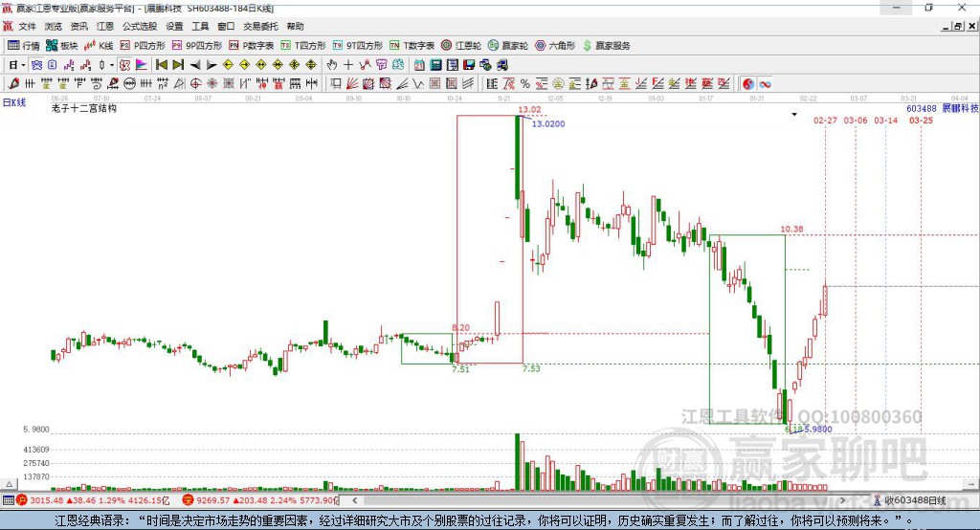Open the 公式选股 menu
980x530 pixels.
point(140,26)
